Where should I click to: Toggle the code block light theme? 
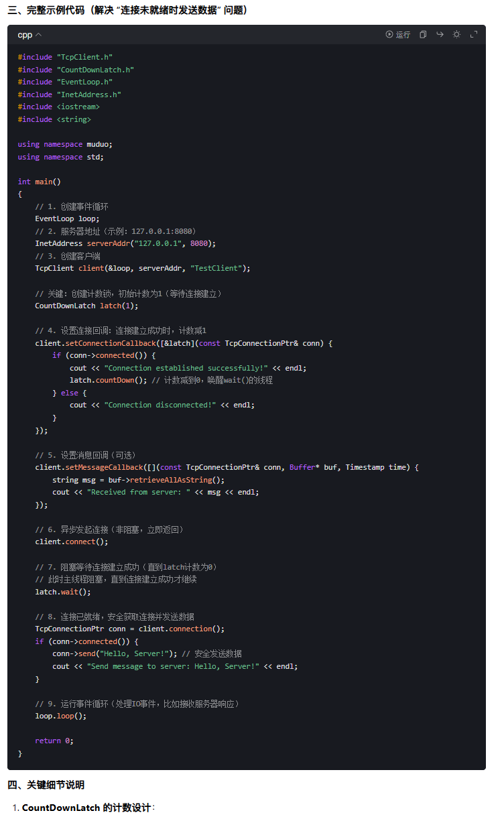click(x=456, y=35)
